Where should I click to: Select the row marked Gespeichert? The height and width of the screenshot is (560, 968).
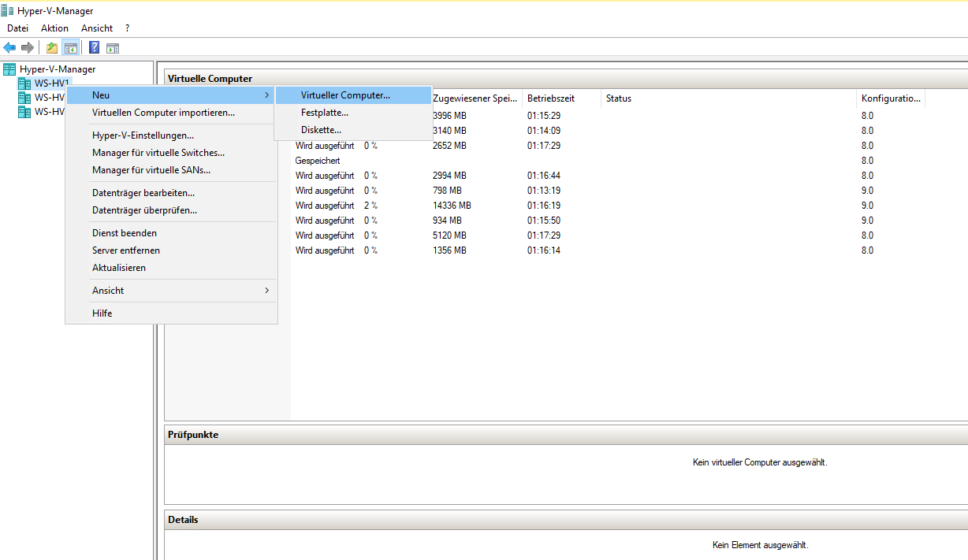click(318, 161)
